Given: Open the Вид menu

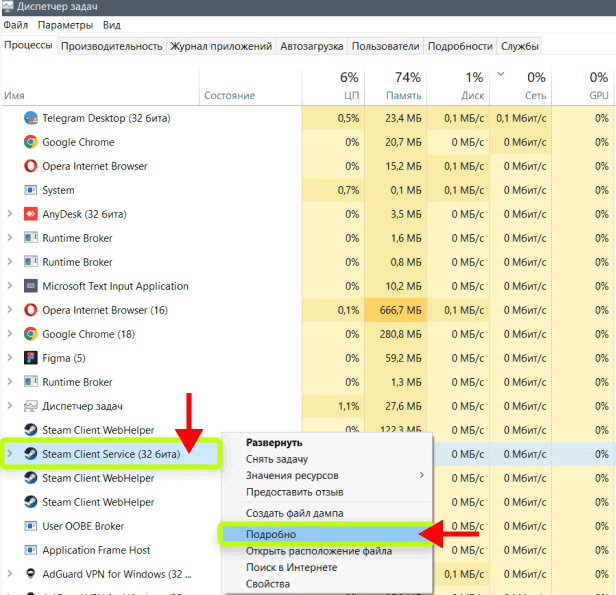Looking at the screenshot, I should (x=112, y=25).
